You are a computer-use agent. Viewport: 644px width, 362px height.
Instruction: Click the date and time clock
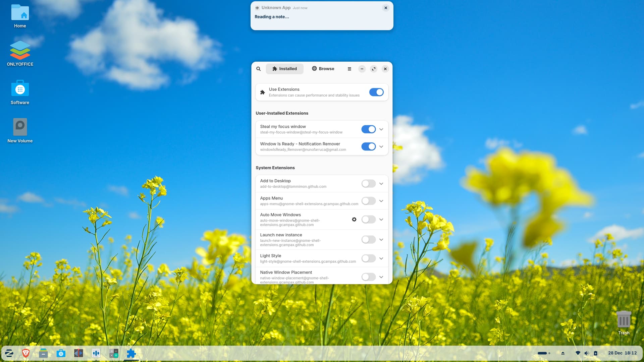pyautogui.click(x=622, y=353)
